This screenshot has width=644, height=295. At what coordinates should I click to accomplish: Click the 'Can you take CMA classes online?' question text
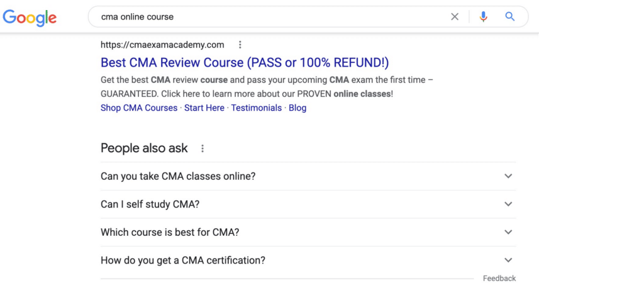[178, 177]
